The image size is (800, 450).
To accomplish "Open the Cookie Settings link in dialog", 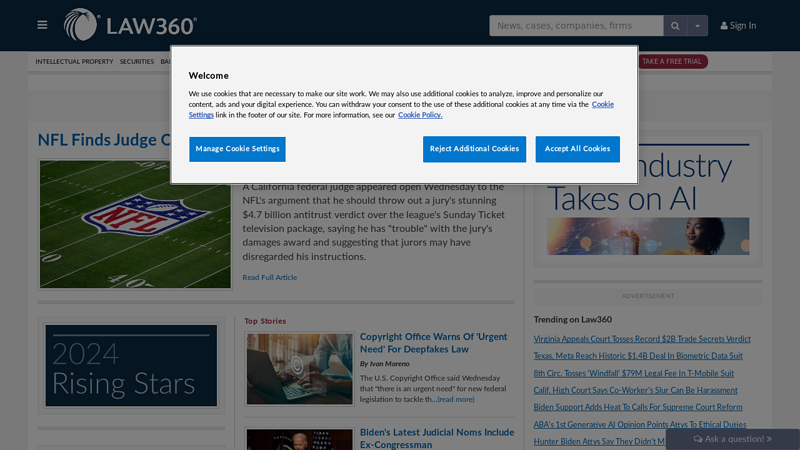I will [603, 104].
